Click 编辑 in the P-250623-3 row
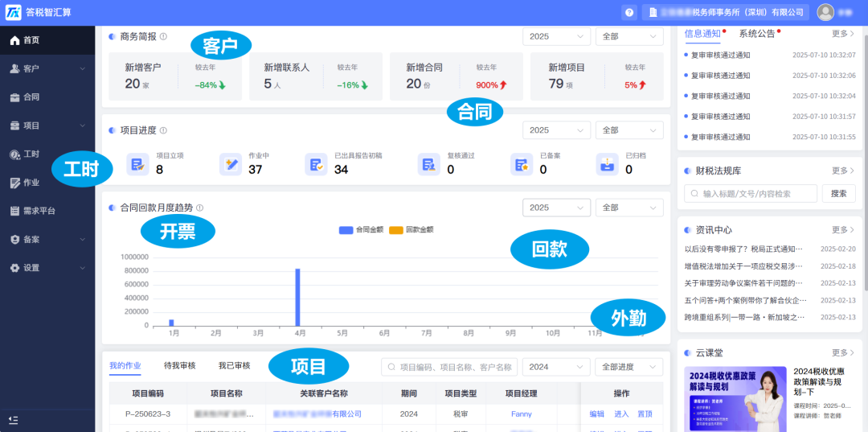The height and width of the screenshot is (432, 868). coord(596,413)
